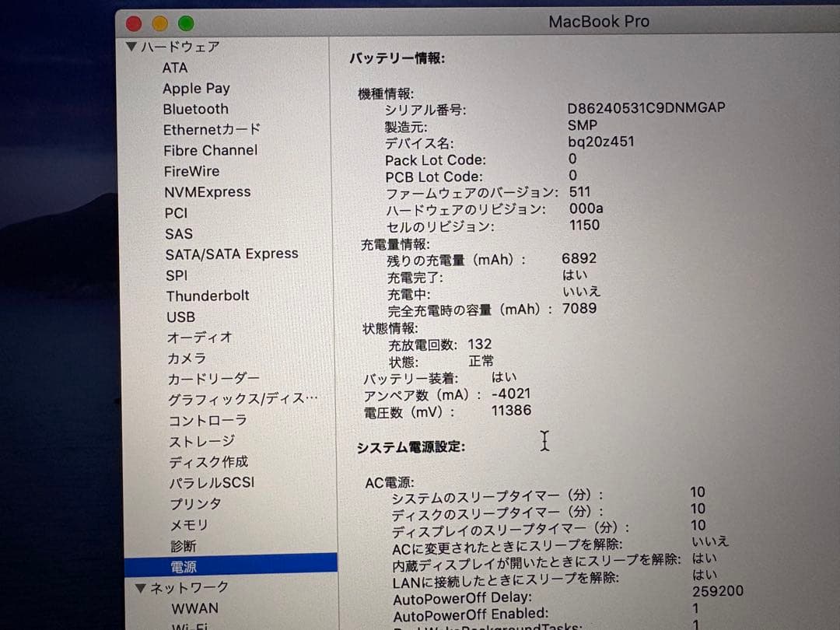Viewport: 840px width, 630px height.
Task: Click the 充電量情報 subsection label
Action: 395,245
